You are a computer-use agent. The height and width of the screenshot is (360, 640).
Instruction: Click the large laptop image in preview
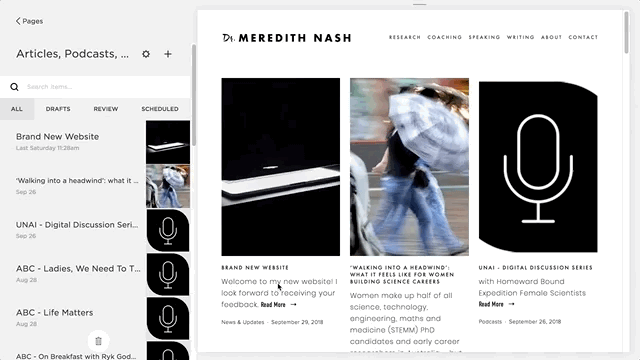pyautogui.click(x=280, y=167)
